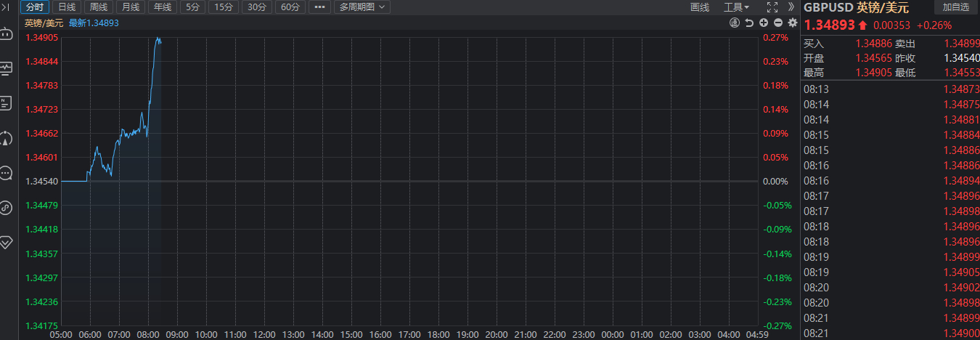
Task: Click the 08:13 tick row
Action: pos(891,89)
